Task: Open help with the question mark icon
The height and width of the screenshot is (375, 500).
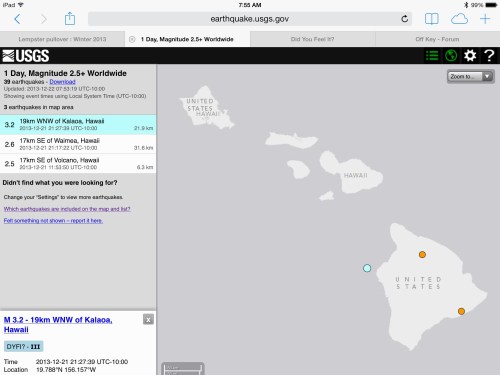Action: (489, 56)
